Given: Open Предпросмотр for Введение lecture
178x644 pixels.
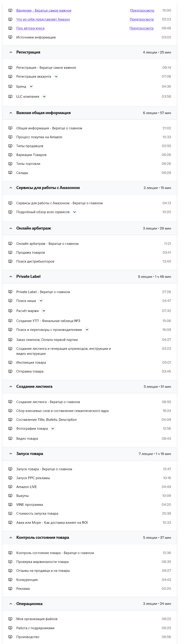Looking at the screenshot, I should [142, 10].
